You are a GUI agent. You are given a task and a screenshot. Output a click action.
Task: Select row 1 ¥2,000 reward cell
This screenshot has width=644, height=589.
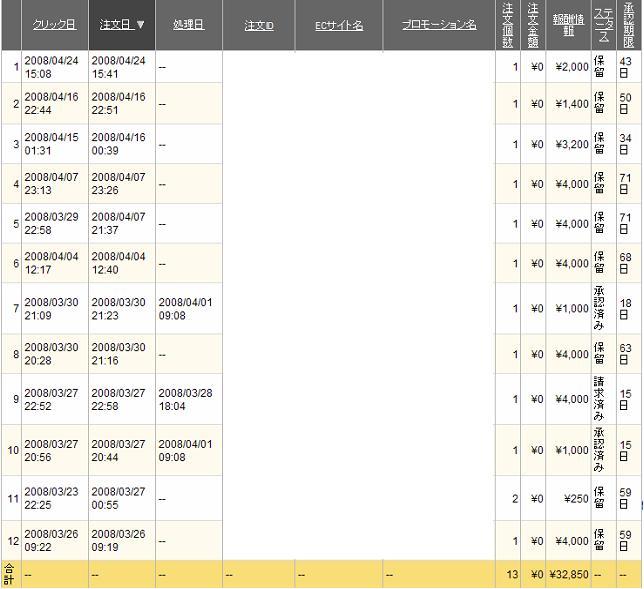[x=568, y=67]
